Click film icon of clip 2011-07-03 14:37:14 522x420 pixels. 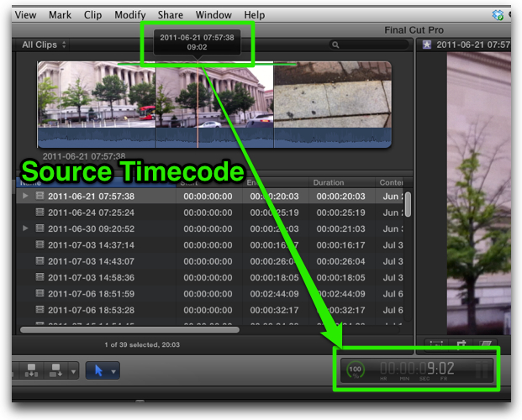coord(40,244)
